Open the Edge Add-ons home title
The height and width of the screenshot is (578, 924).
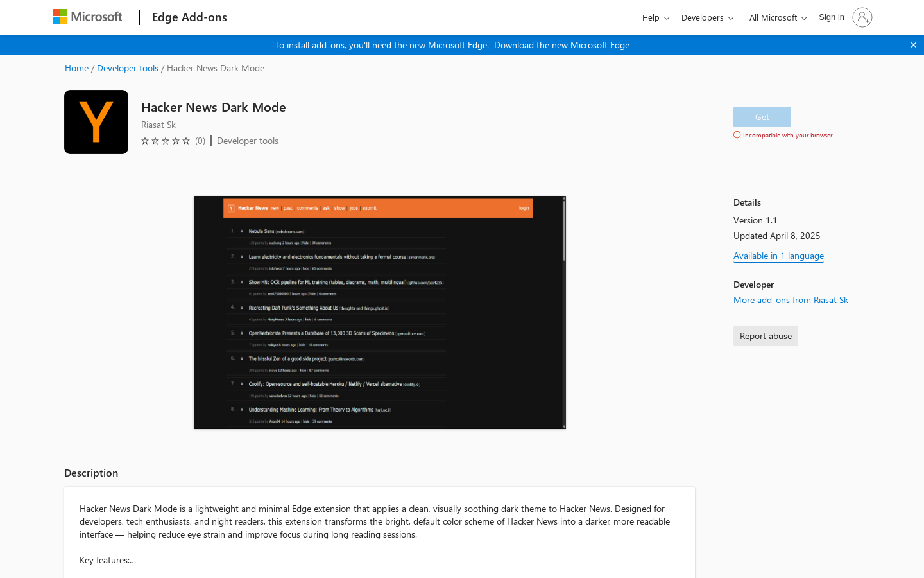(x=189, y=17)
